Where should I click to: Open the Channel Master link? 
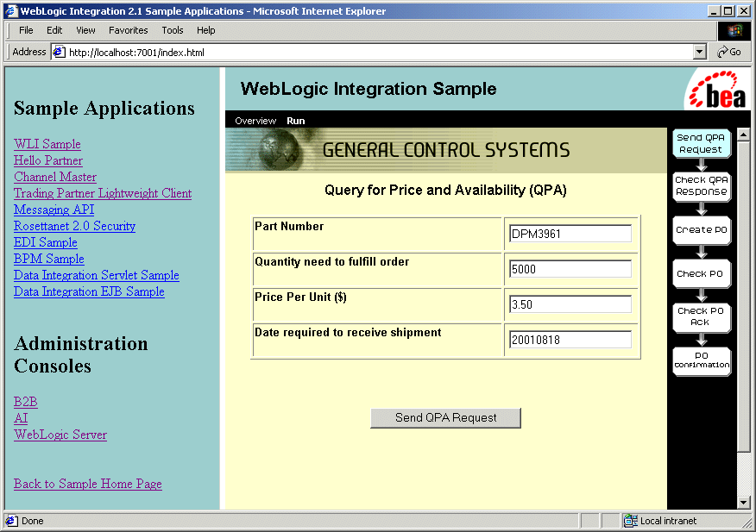55,177
